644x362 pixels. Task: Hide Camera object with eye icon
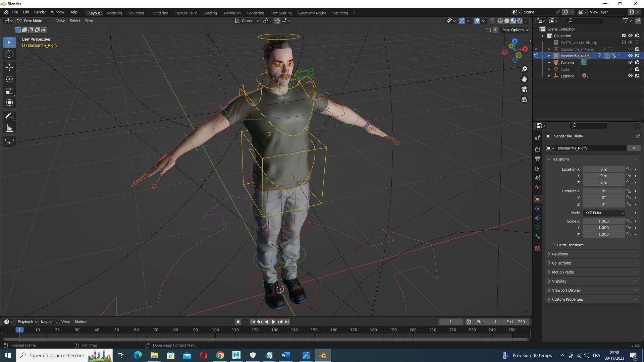point(630,62)
